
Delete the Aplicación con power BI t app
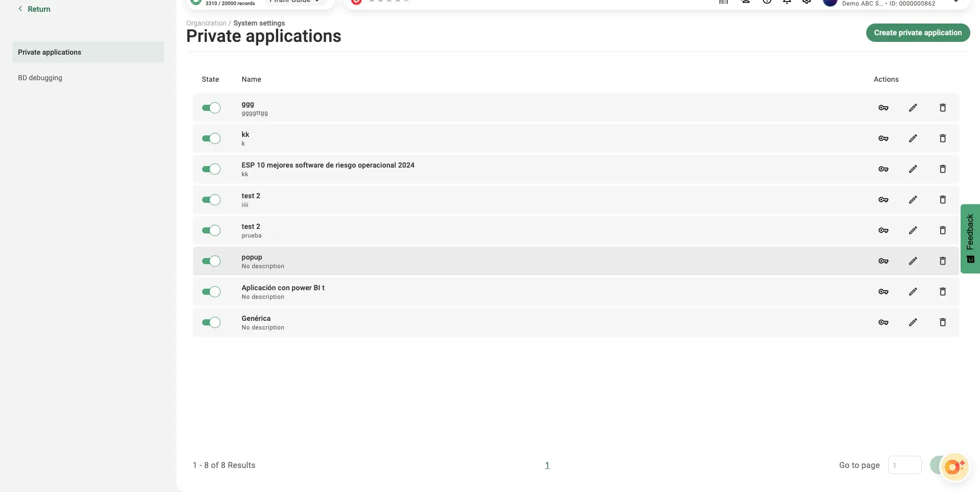click(x=942, y=292)
